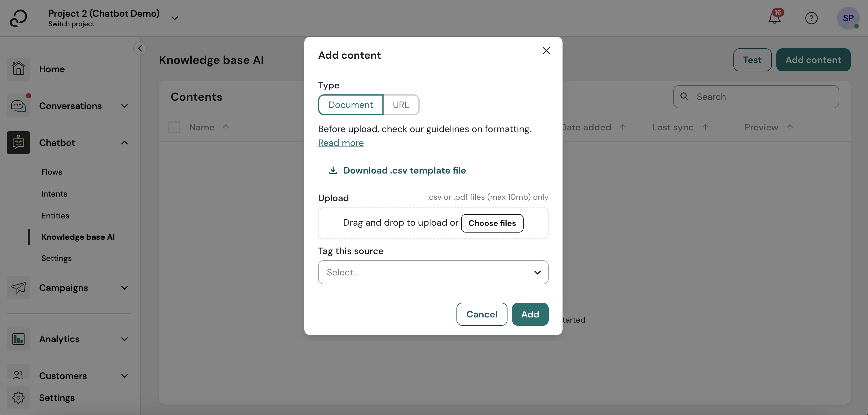
Task: Open the Conversations panel
Action: 71,106
